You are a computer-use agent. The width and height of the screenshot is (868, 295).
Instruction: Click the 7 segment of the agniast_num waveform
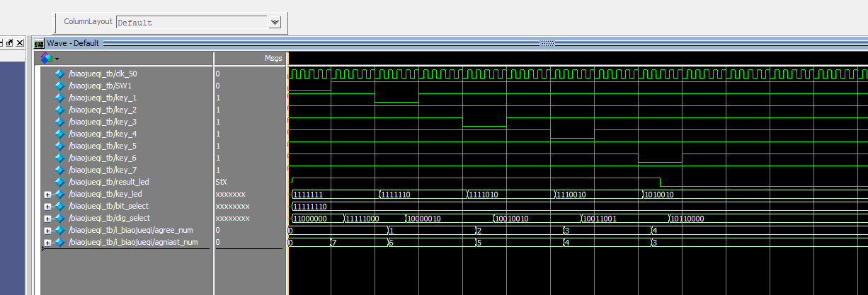358,243
